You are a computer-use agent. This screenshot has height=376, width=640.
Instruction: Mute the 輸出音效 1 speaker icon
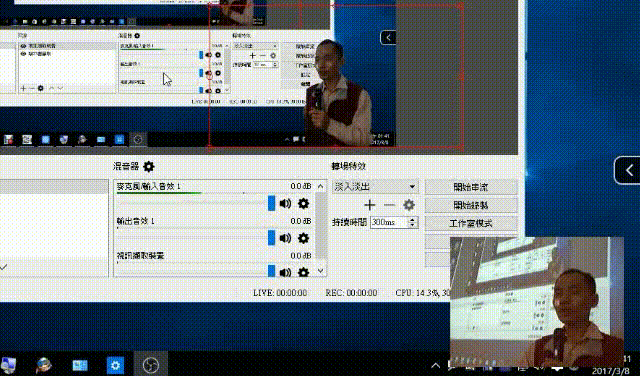point(285,238)
